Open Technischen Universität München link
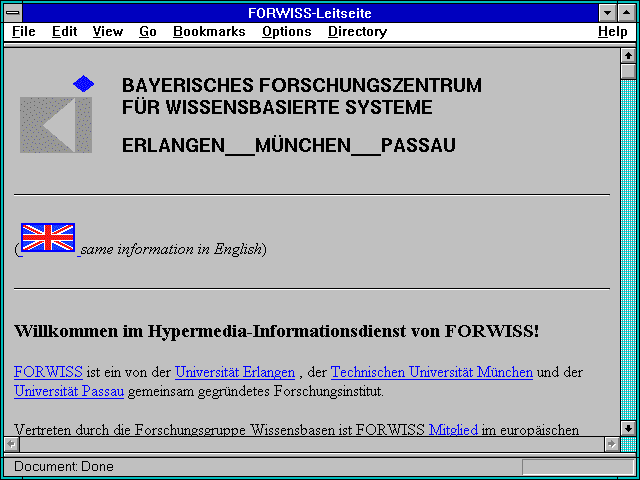Viewport: 640px width, 480px height. click(432, 372)
